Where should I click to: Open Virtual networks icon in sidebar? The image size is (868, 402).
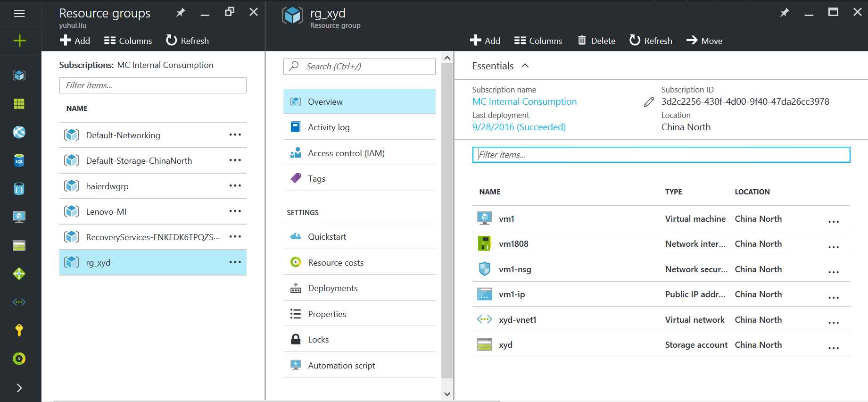point(19,302)
